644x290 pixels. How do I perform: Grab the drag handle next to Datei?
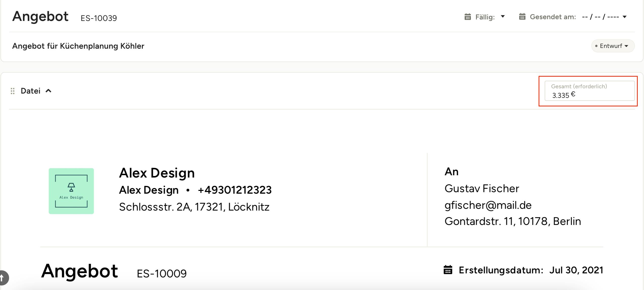tap(13, 91)
